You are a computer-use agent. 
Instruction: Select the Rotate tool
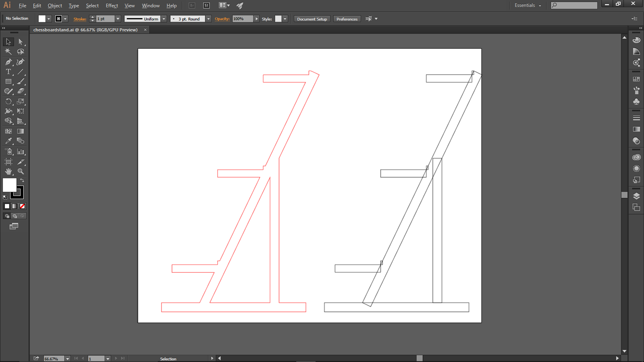[8, 102]
